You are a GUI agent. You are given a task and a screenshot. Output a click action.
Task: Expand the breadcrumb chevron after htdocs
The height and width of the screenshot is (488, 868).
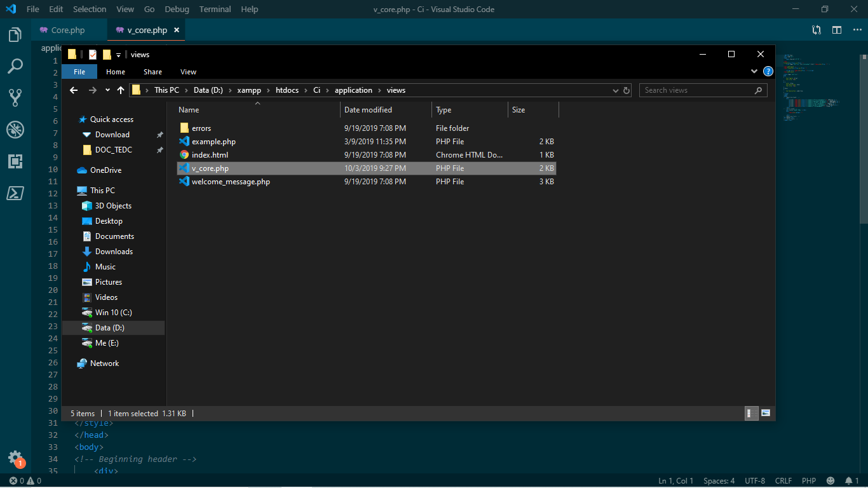coord(306,90)
